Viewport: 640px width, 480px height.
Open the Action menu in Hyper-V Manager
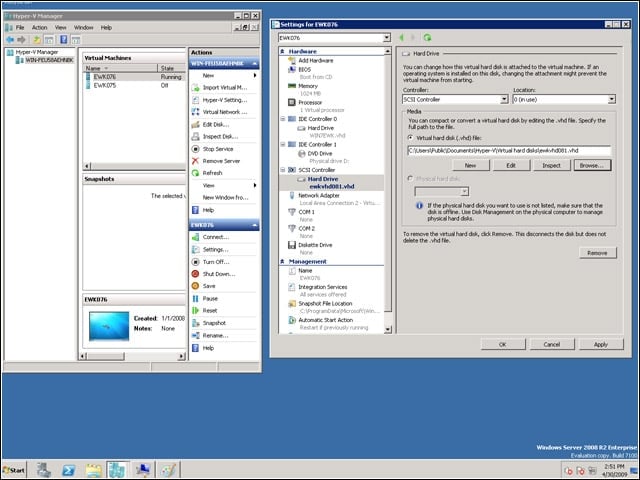click(x=40, y=27)
